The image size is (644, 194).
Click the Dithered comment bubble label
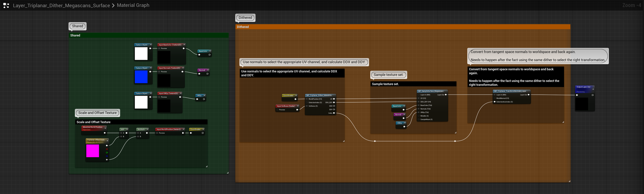pos(245,18)
